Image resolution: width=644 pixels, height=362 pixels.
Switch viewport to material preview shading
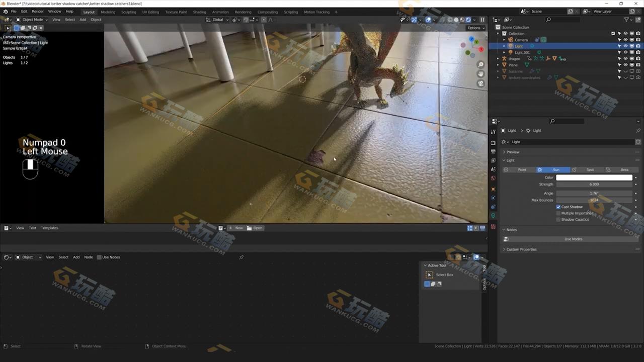[x=462, y=20]
